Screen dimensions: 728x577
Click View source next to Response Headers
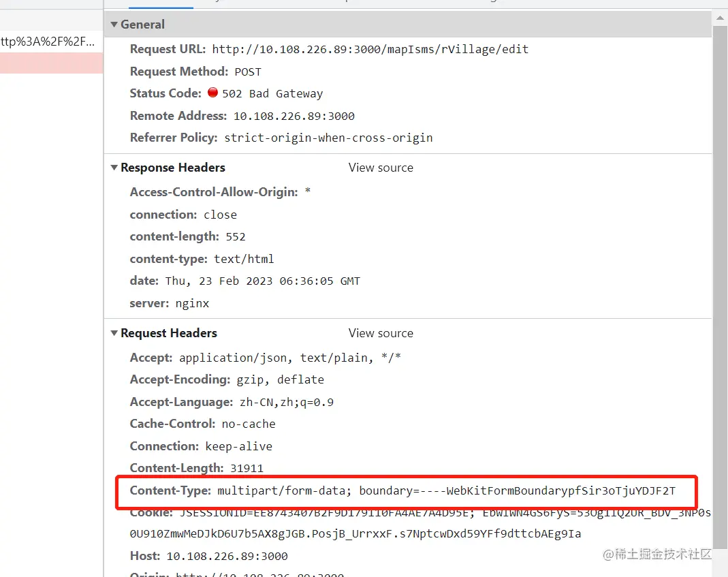tap(381, 168)
